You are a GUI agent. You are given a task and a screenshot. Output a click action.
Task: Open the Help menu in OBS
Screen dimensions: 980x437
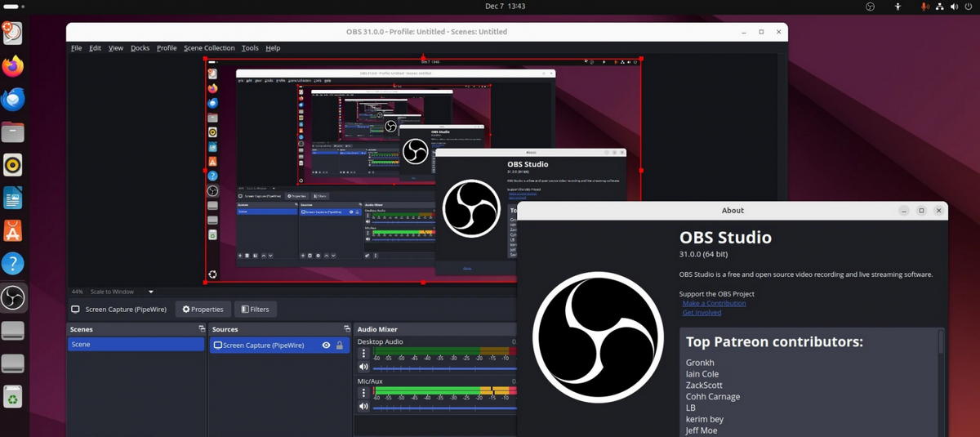(273, 48)
